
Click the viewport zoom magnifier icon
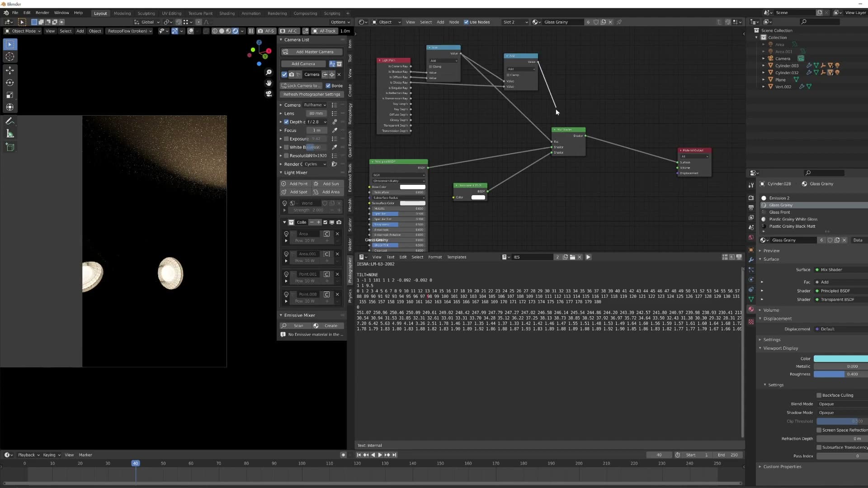[x=269, y=72]
